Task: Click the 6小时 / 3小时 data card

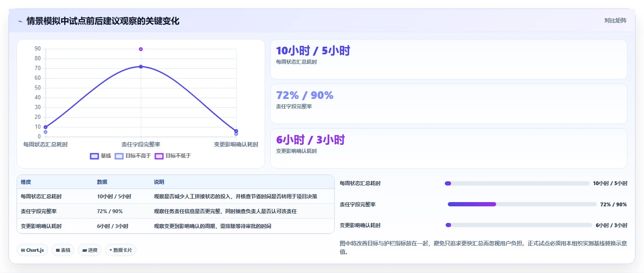Action: tap(449, 149)
